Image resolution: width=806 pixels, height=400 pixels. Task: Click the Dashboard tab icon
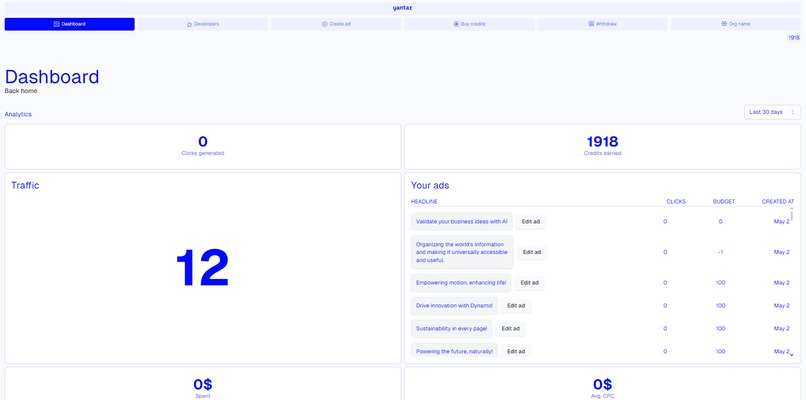[x=57, y=24]
